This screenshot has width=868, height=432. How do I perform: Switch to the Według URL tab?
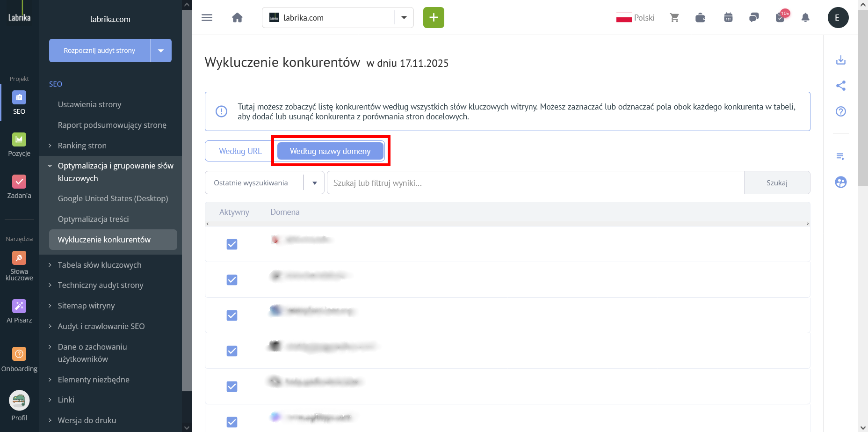pos(240,151)
